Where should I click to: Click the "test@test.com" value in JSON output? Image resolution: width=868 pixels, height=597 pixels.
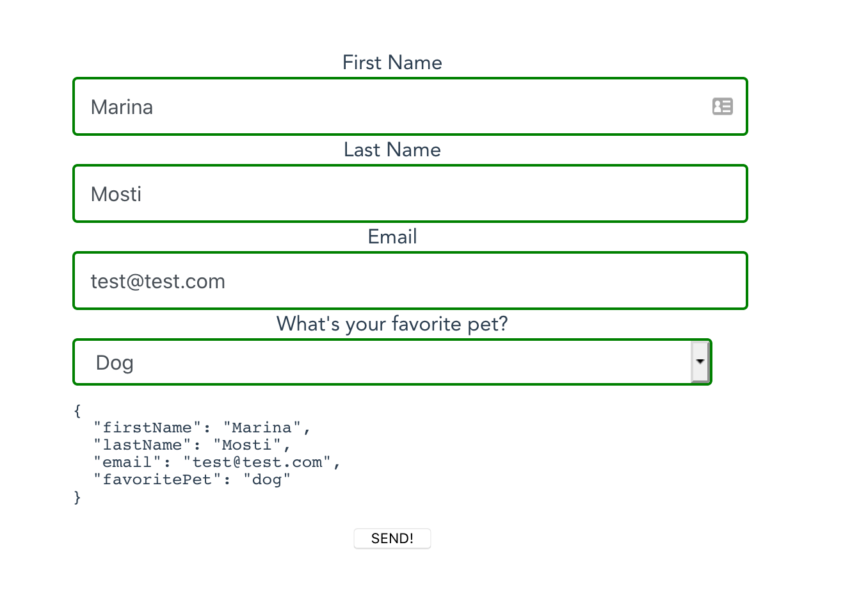257,462
